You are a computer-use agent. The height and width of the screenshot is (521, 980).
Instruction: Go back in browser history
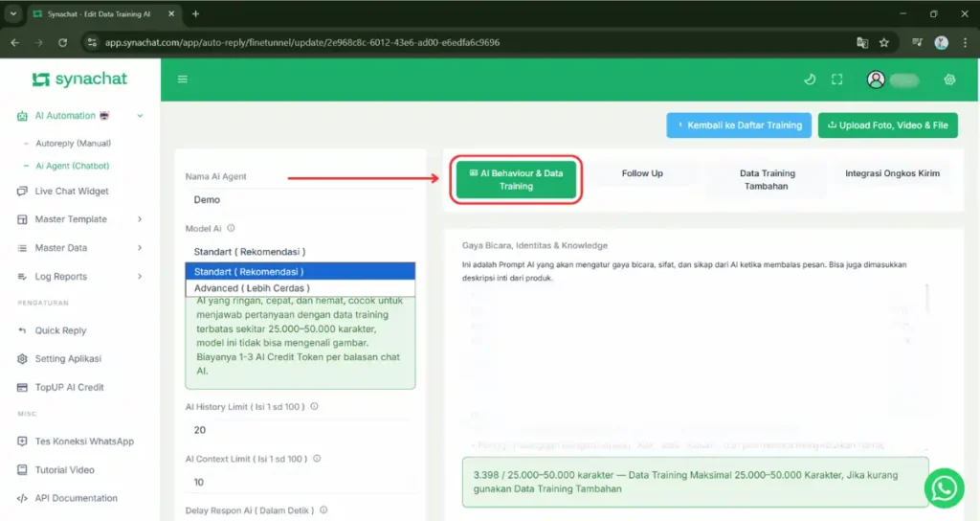point(15,42)
